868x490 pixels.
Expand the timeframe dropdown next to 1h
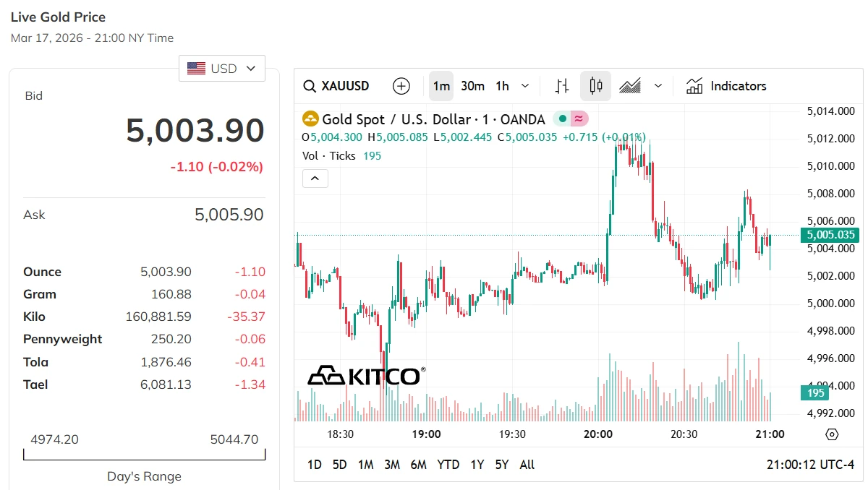point(524,85)
